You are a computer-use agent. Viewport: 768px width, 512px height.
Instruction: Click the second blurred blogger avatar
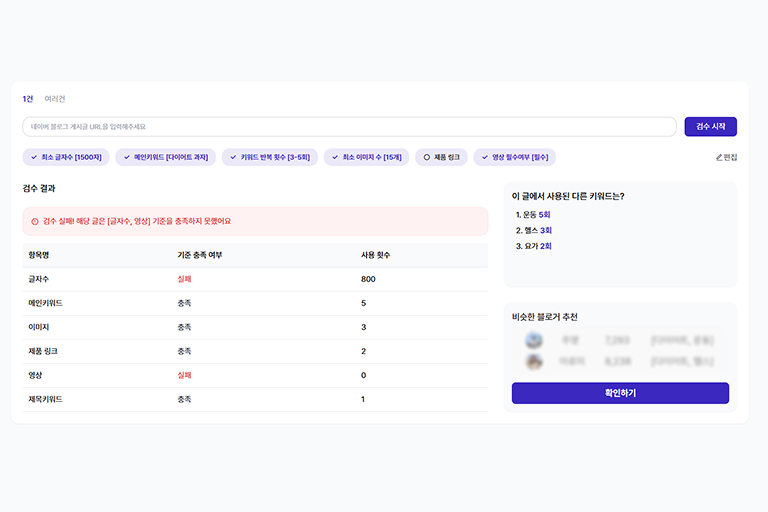click(534, 362)
